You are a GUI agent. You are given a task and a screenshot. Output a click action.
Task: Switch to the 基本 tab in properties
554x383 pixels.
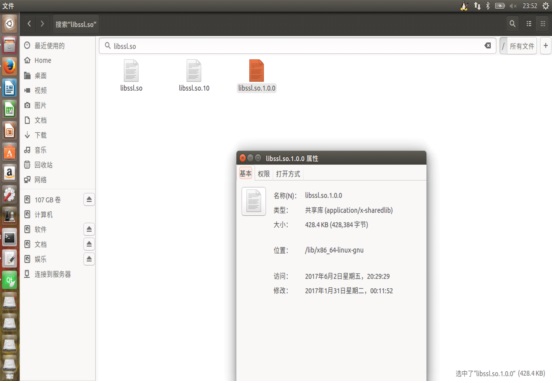coord(246,173)
